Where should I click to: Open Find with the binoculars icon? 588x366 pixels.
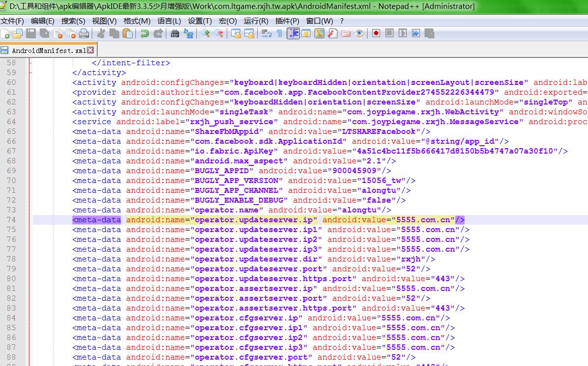(175, 33)
